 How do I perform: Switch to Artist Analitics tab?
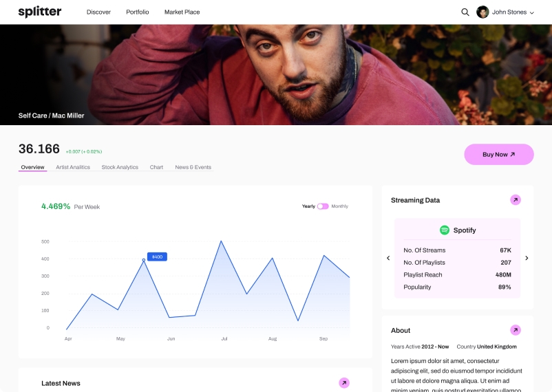click(73, 167)
